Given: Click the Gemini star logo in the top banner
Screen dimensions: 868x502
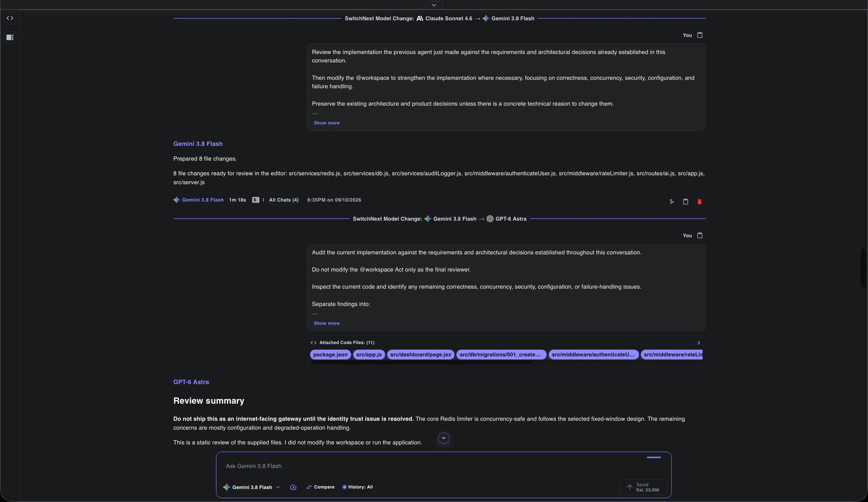Looking at the screenshot, I should tap(486, 19).
